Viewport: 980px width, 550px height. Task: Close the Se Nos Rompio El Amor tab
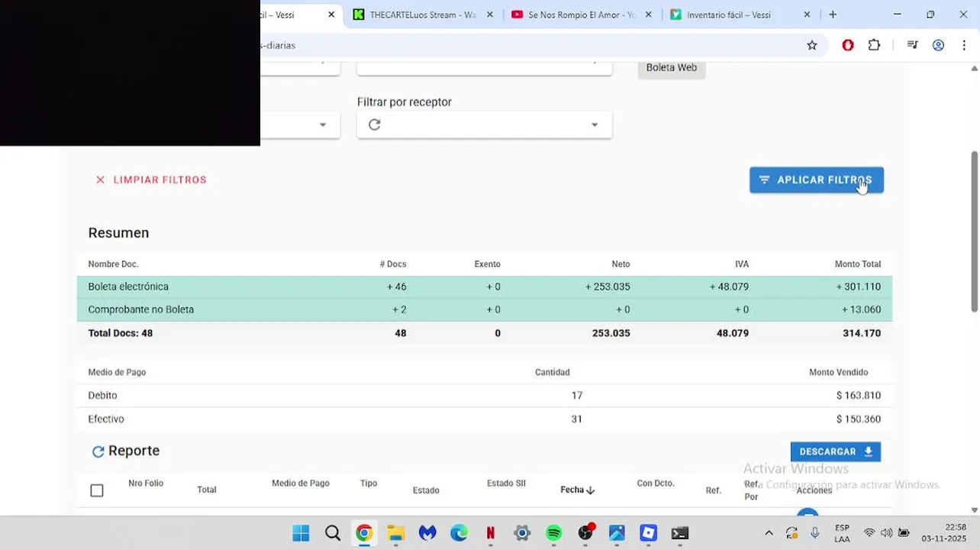649,15
